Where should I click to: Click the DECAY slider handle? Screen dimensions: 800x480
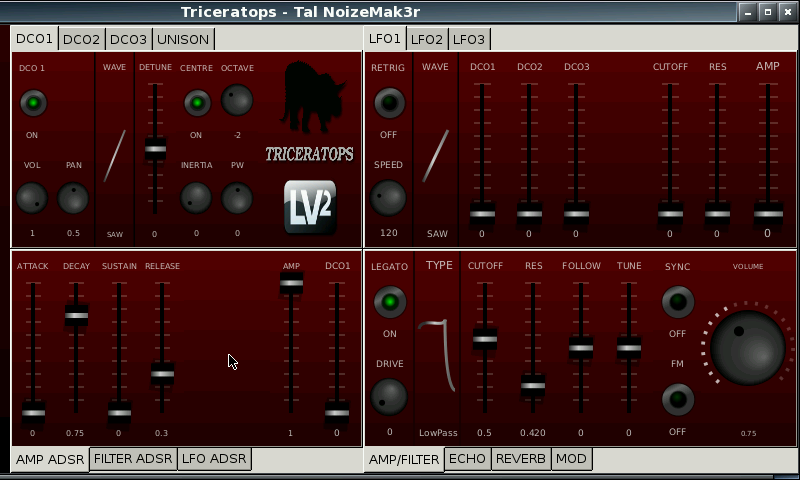pyautogui.click(x=77, y=315)
